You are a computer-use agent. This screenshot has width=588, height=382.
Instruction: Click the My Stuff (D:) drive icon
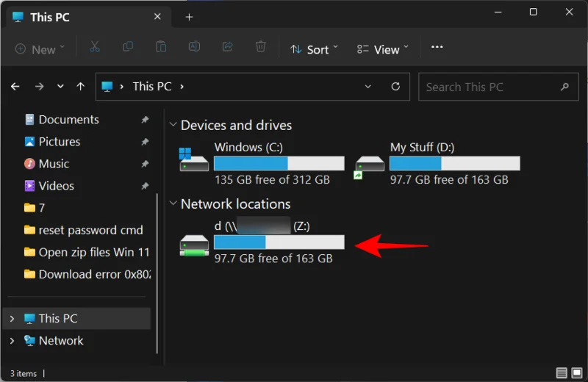(369, 166)
